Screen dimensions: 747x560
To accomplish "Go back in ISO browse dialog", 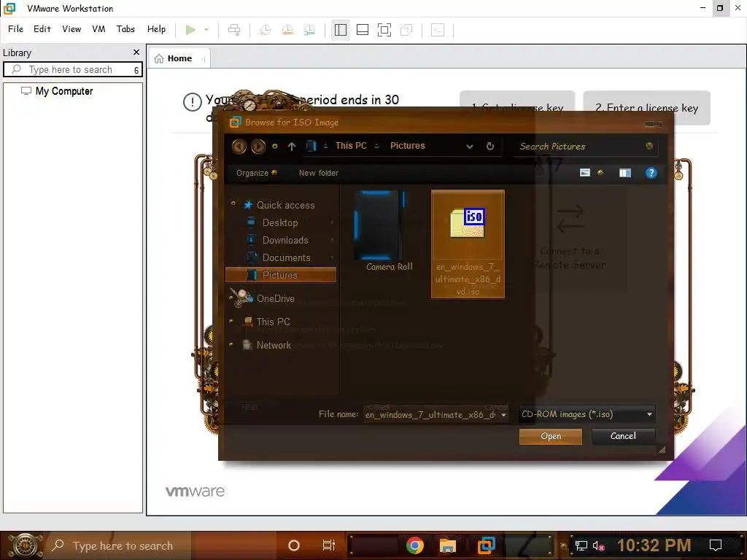I will (239, 146).
